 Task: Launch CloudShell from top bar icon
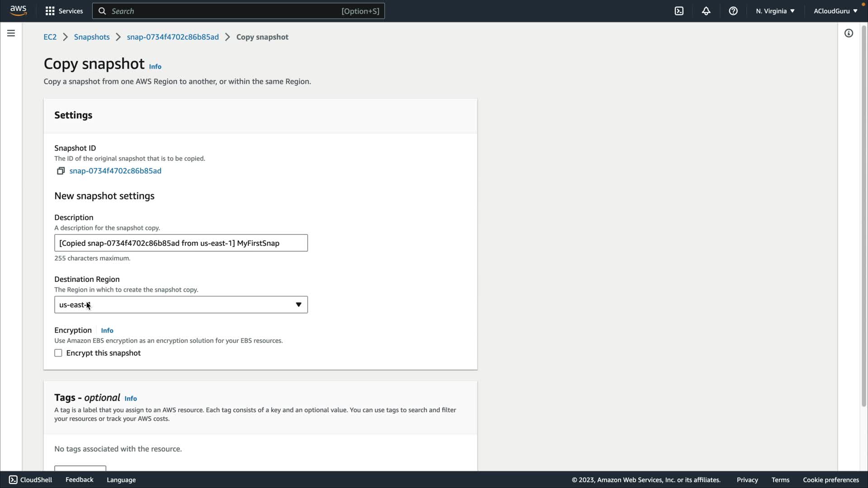679,11
